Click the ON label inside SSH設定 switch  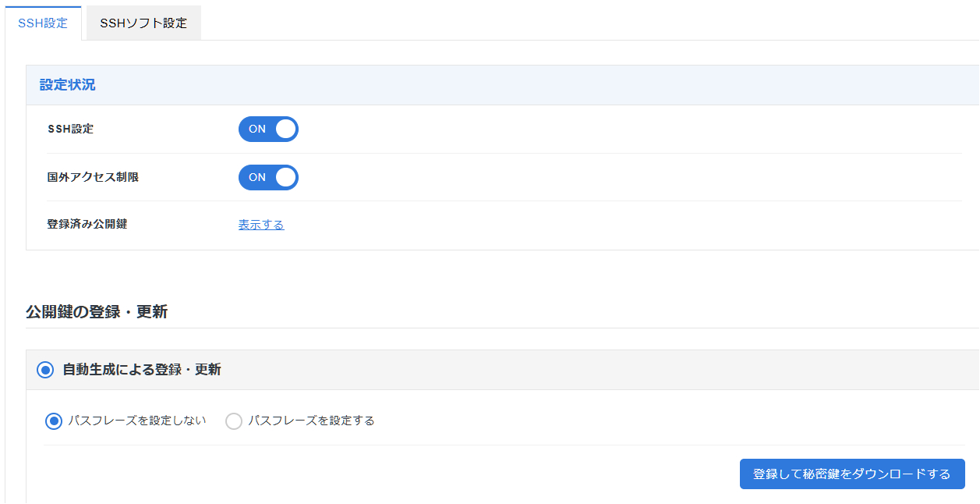pos(257,129)
